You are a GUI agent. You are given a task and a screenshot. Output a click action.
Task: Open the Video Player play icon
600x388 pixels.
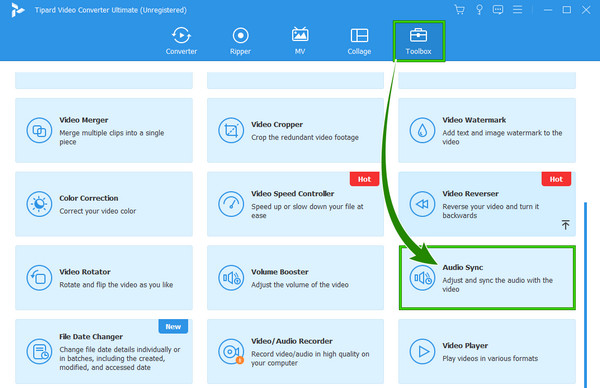[422, 351]
